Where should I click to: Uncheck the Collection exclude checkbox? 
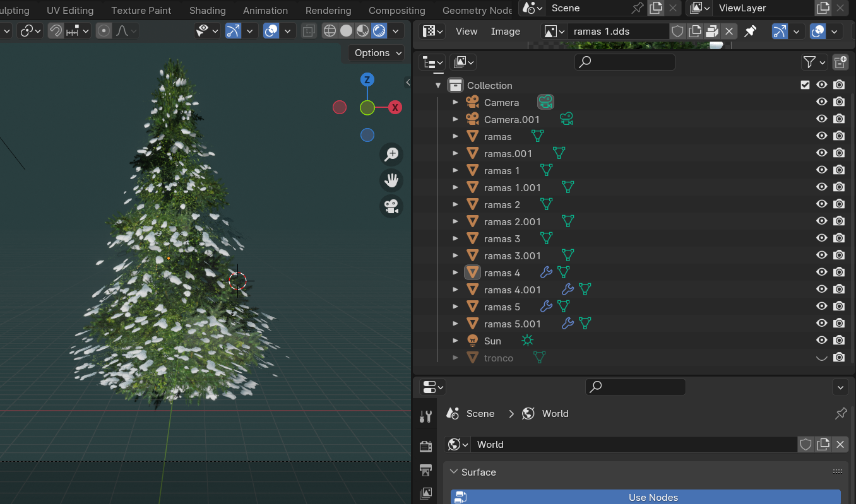[x=805, y=85]
